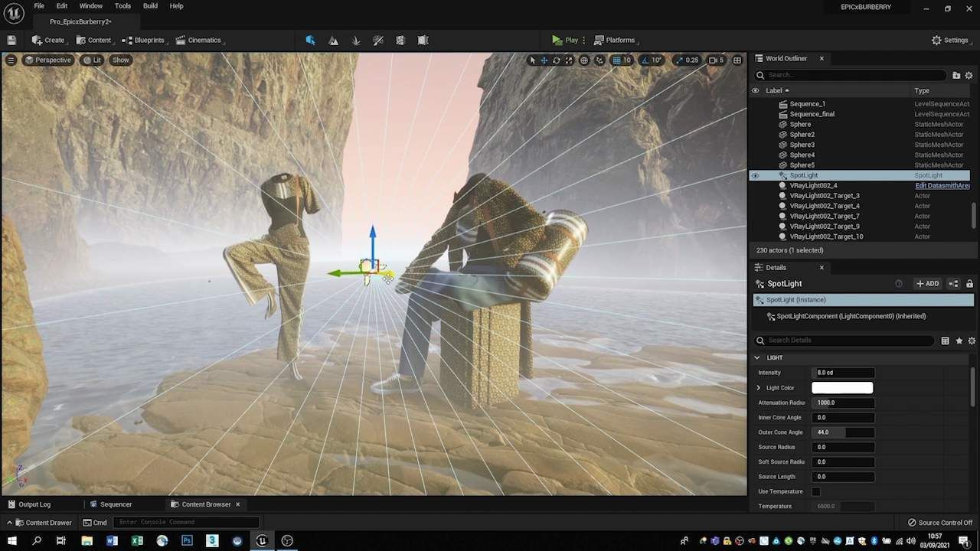Click the Unreal Engine logo icon
The height and width of the screenshot is (551, 980).
click(14, 13)
